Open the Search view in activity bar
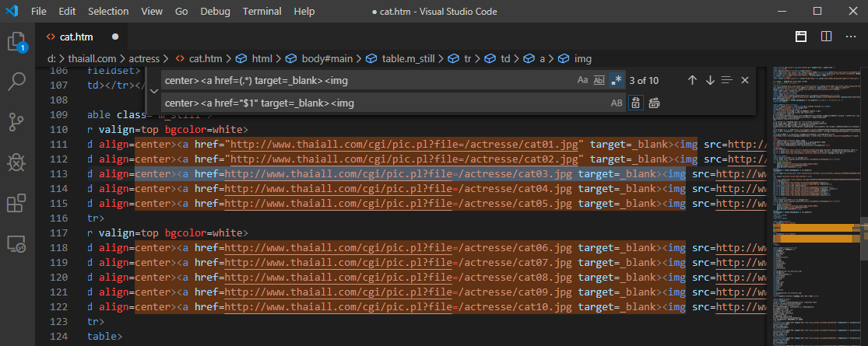Viewport: 868px width, 346px height. coord(17,81)
